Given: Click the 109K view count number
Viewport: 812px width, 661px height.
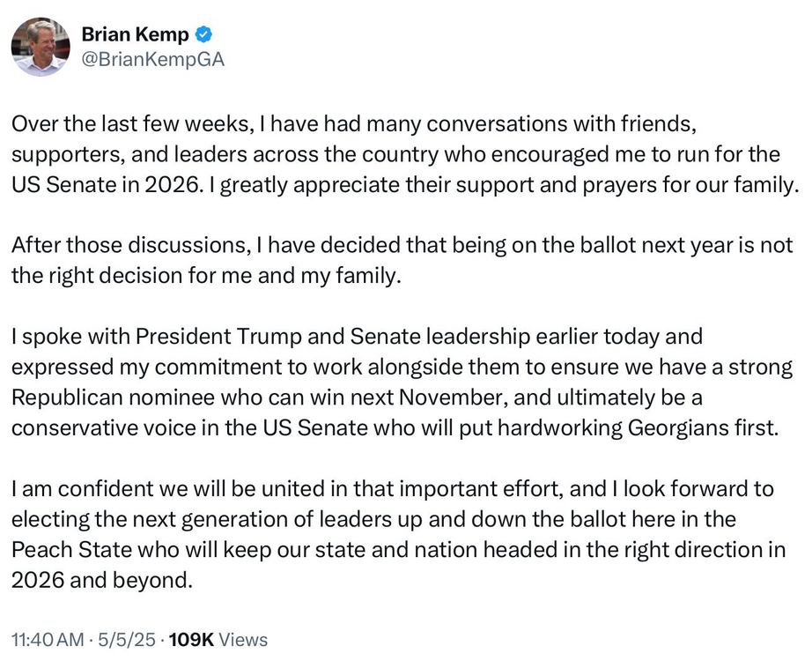Looking at the screenshot, I should [x=190, y=640].
